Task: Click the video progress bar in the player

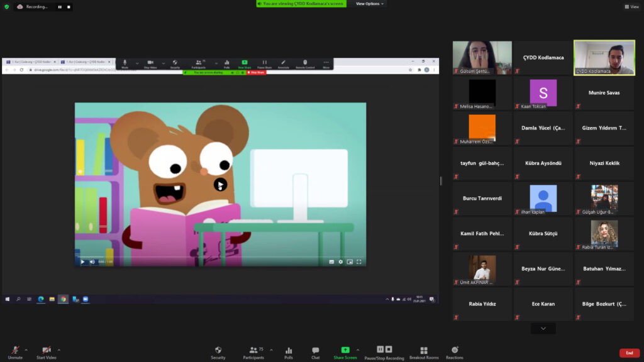Action: pos(220,256)
